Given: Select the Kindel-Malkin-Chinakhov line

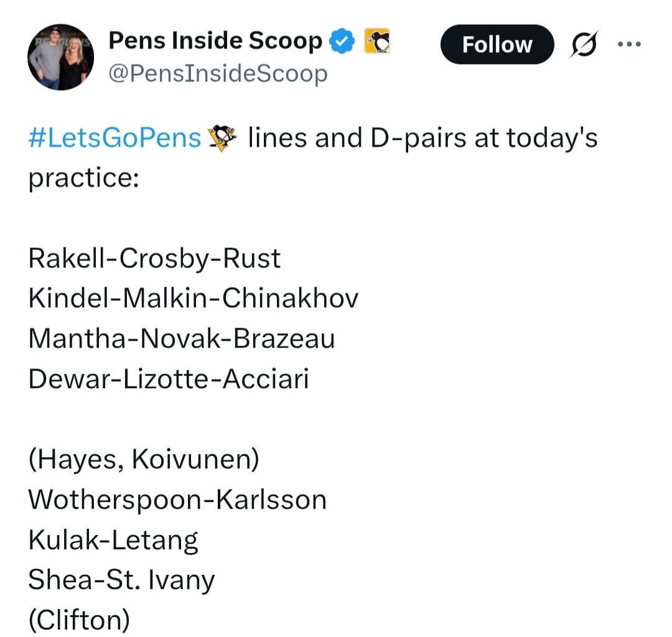Looking at the screenshot, I should click(x=194, y=298).
